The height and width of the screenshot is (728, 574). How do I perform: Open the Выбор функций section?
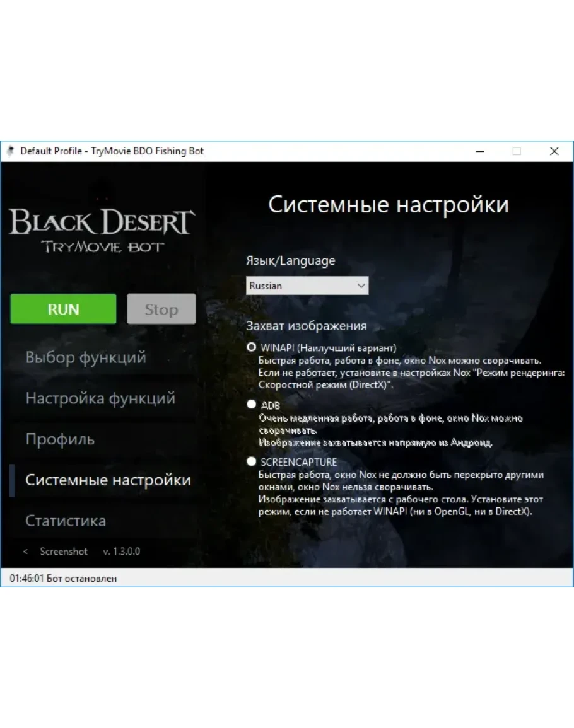(x=86, y=357)
